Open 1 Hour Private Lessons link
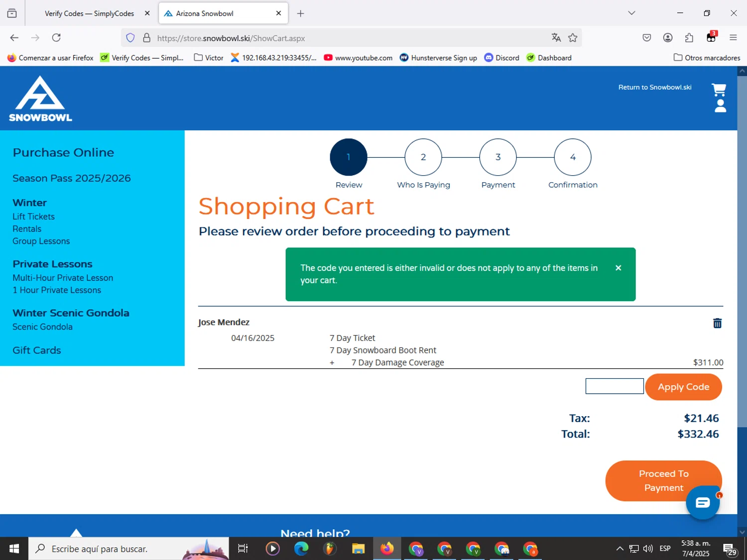 57,290
